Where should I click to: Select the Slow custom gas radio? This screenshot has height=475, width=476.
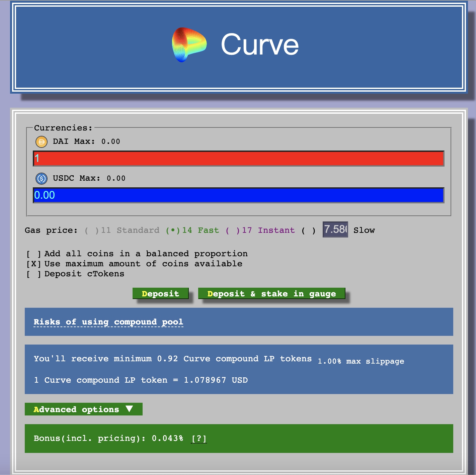click(x=308, y=230)
